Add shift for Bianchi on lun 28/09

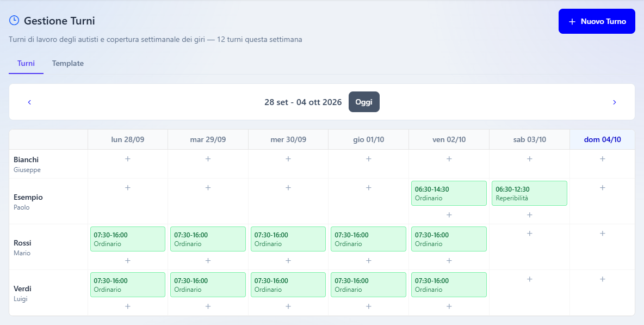(128, 158)
